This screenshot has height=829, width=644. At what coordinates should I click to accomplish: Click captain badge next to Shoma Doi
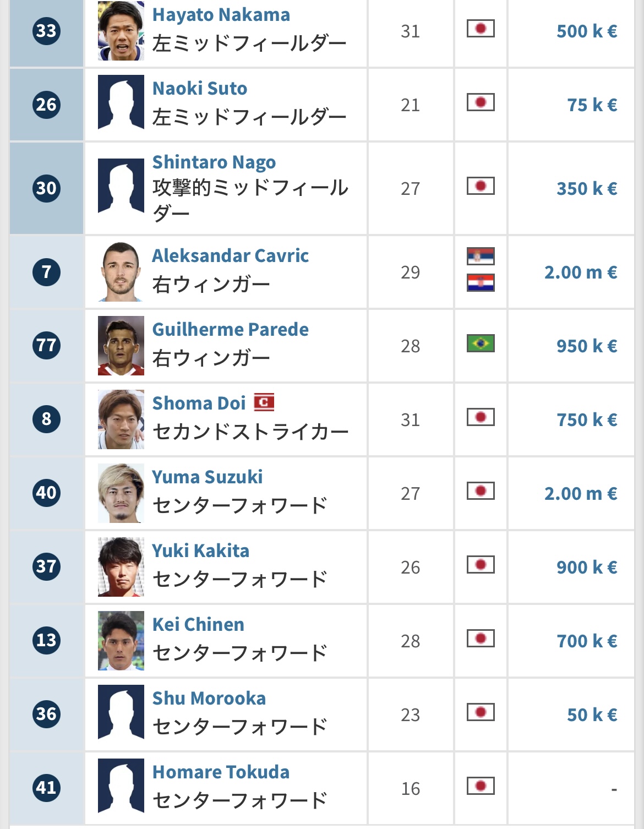tap(264, 402)
